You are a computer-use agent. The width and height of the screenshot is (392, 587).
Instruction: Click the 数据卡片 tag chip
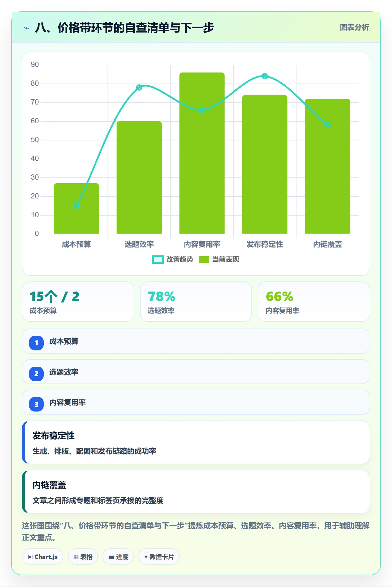(159, 557)
